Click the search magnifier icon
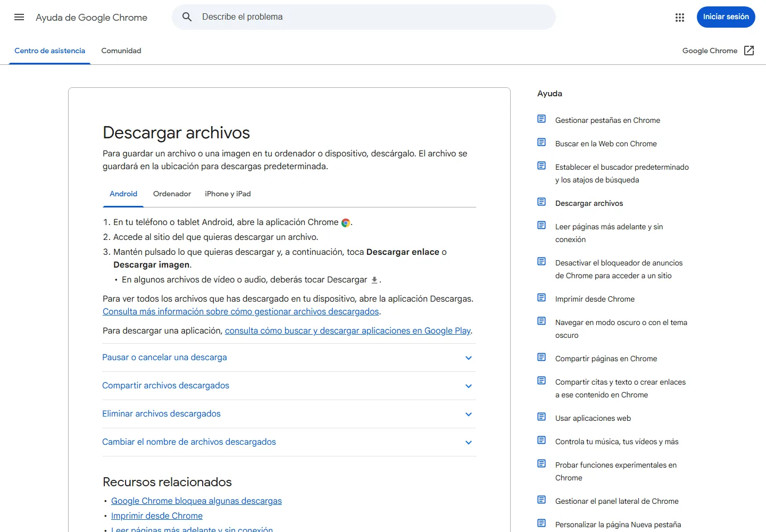The image size is (766, 532). (x=187, y=17)
